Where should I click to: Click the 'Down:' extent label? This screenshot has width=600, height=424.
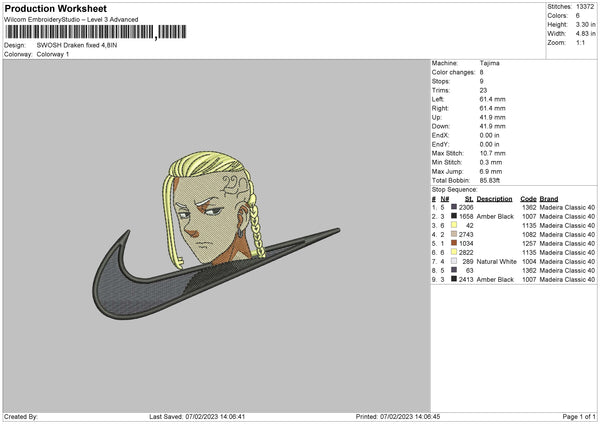(441, 126)
